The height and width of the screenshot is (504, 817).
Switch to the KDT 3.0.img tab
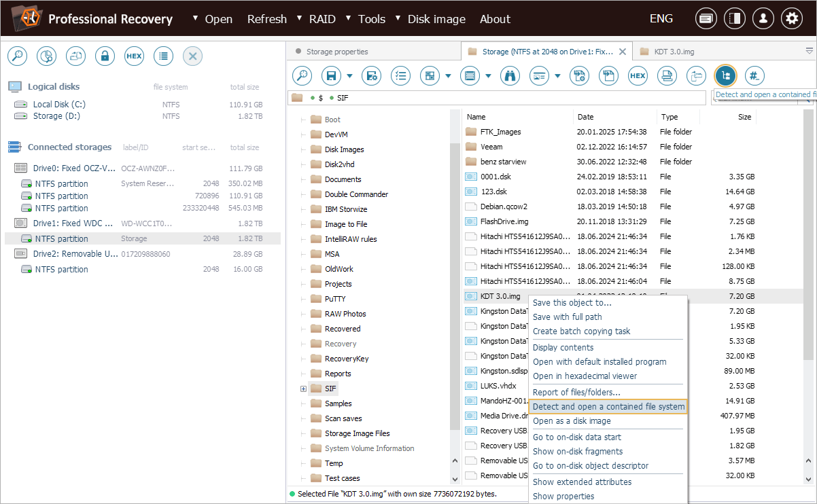coord(674,52)
